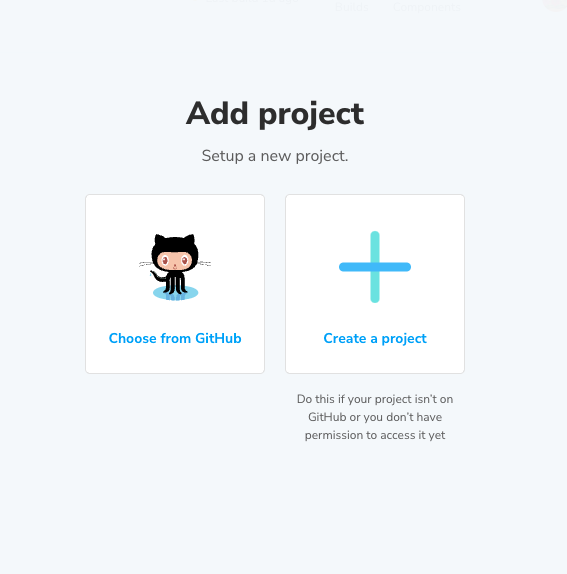The width and height of the screenshot is (567, 574).
Task: Click the blue puddle under the Octocat
Action: tap(175, 293)
